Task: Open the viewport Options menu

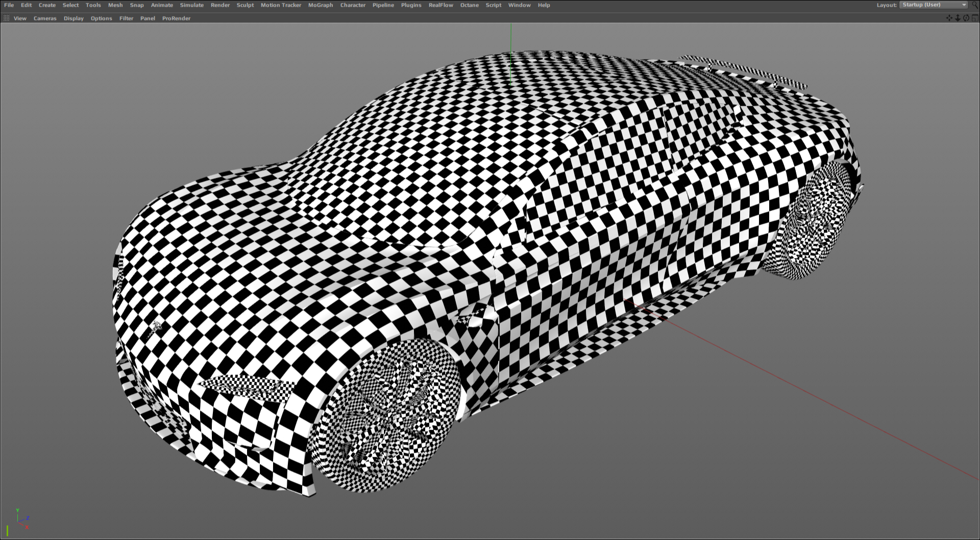Action: coord(101,18)
